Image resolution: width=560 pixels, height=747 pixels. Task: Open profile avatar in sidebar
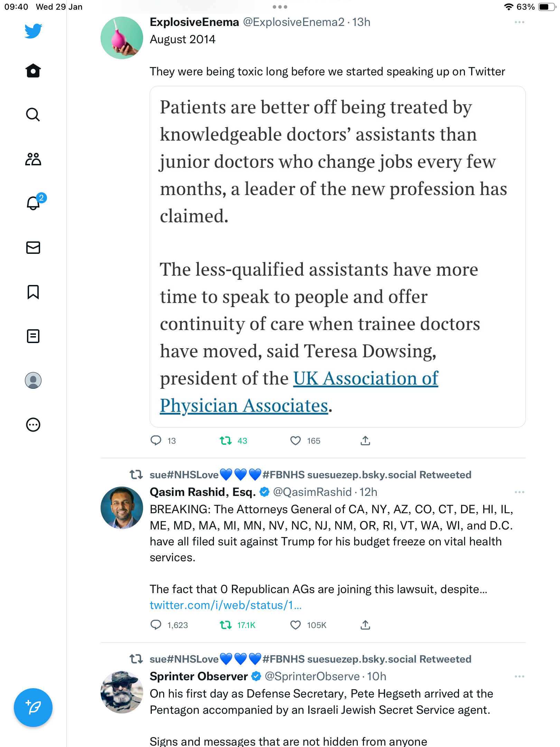click(33, 380)
